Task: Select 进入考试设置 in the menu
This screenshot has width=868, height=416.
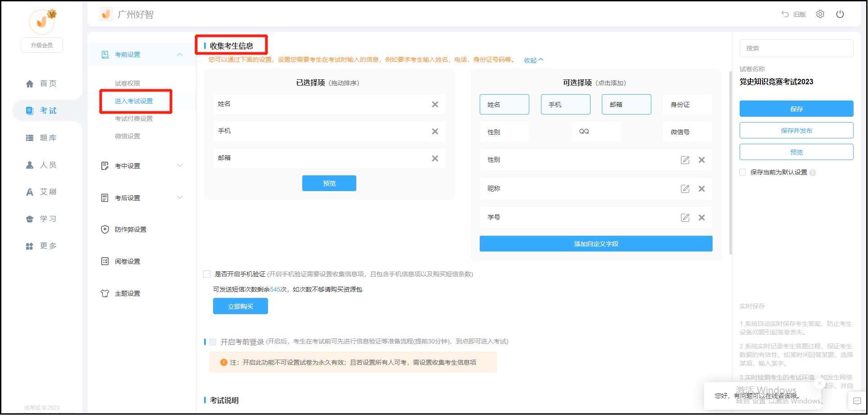Action: click(135, 101)
